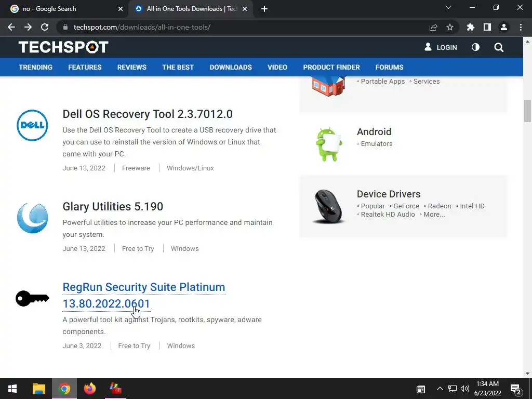Switch to the 'no - Google Search' tab
Viewport: 532px width, 399px height.
click(64, 9)
